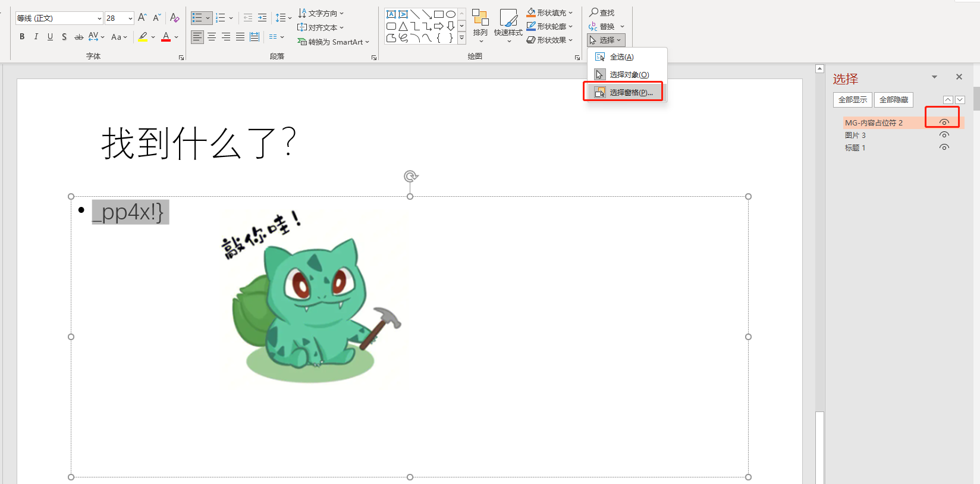This screenshot has width=980, height=484.
Task: Open the font size dropdown
Action: (130, 18)
